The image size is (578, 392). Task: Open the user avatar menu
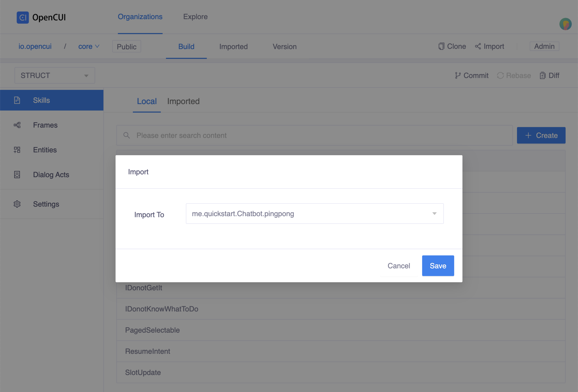[565, 24]
